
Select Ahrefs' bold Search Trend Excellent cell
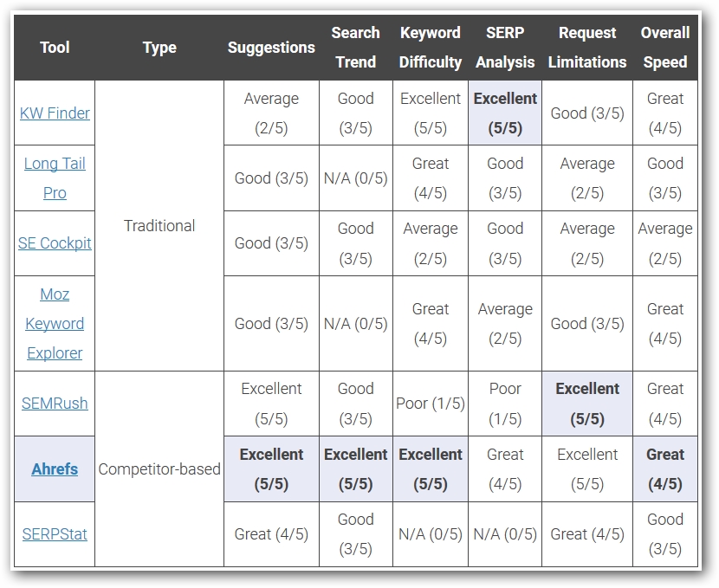pyautogui.click(x=356, y=468)
